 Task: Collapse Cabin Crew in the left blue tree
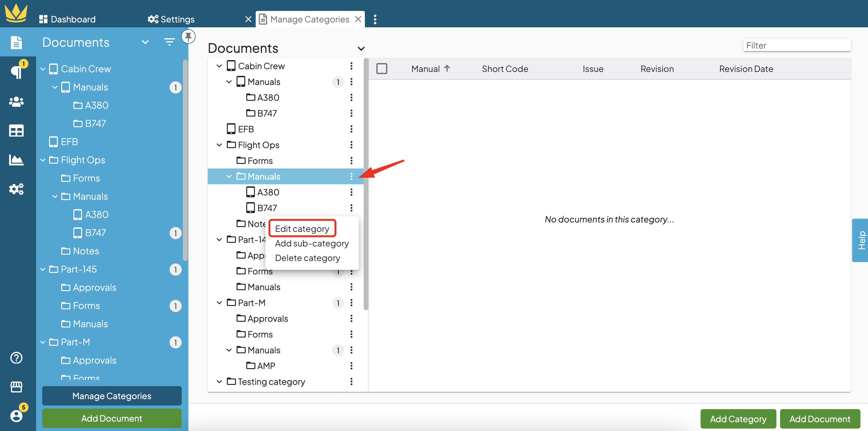[x=43, y=69]
